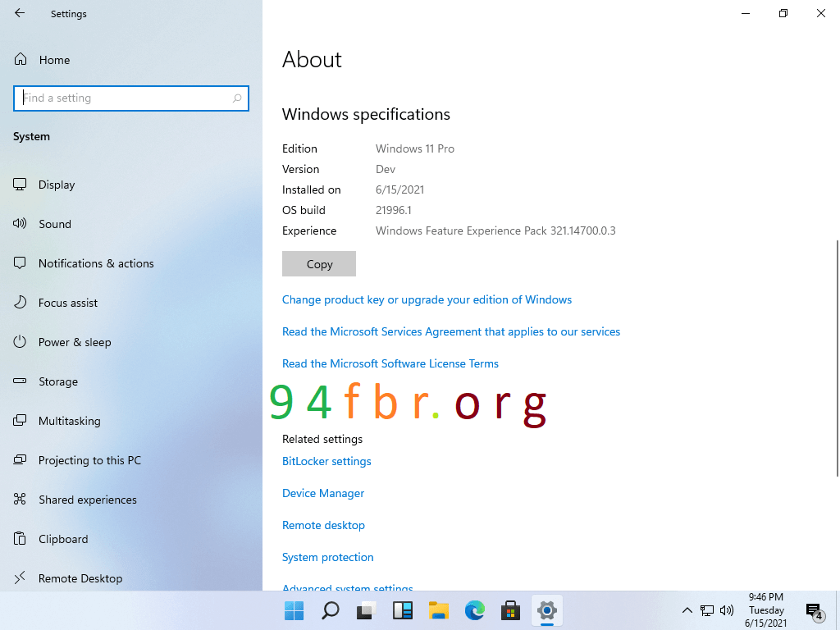The height and width of the screenshot is (630, 840).
Task: Click the Power & sleep icon
Action: click(x=20, y=342)
